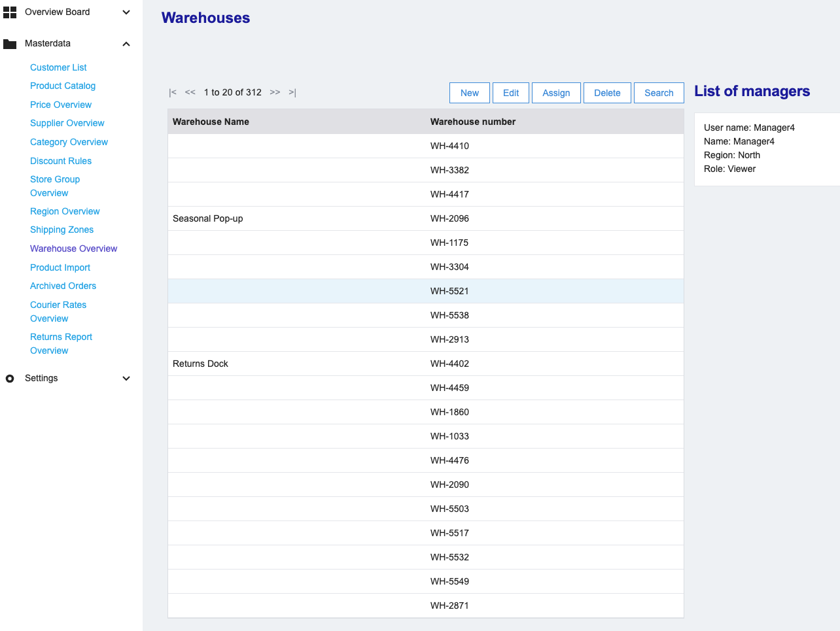This screenshot has width=840, height=631.
Task: Select the Seasonal Pop-up warehouse row
Action: point(426,218)
